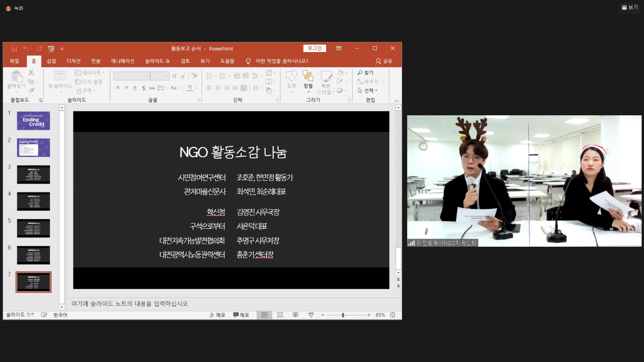644x362 pixels.
Task: Switch to the 삽입 ribbon tab
Action: pyautogui.click(x=51, y=61)
